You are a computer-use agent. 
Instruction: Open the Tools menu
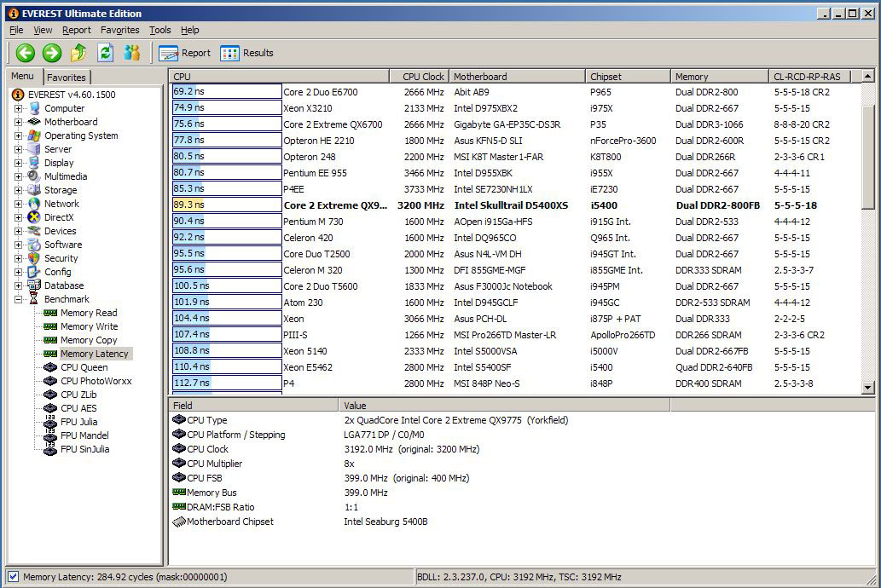point(160,30)
